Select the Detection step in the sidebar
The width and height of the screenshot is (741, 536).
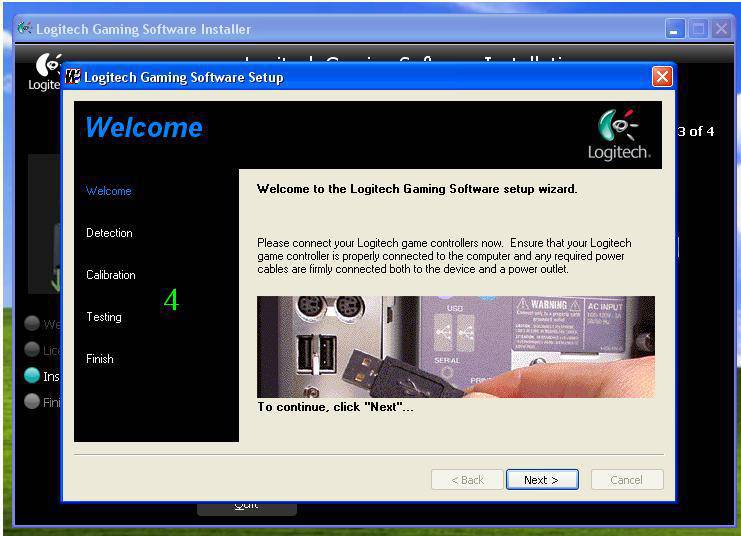(109, 233)
